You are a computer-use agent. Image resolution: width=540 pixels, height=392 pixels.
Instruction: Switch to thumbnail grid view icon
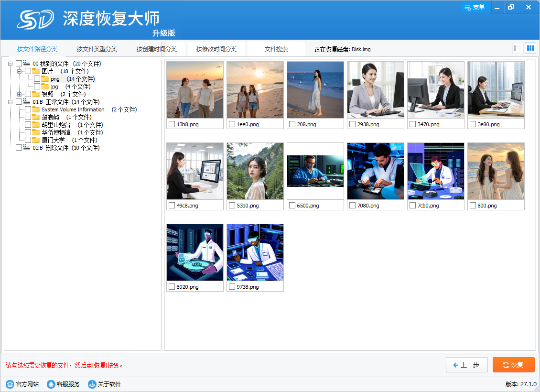[x=530, y=48]
